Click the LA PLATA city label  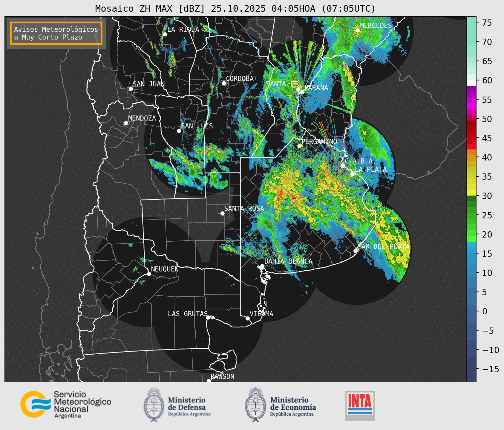point(371,170)
